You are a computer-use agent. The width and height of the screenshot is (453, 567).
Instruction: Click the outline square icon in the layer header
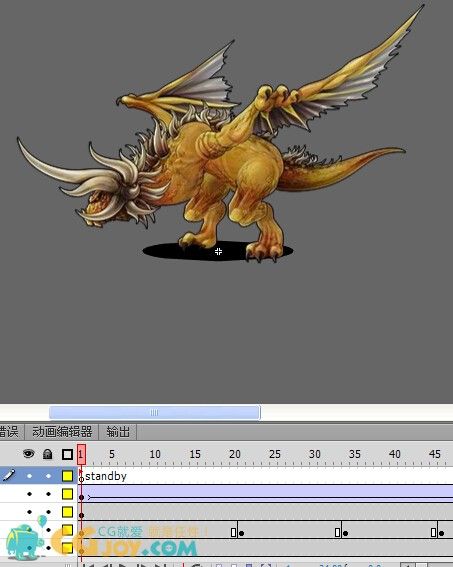(x=67, y=454)
